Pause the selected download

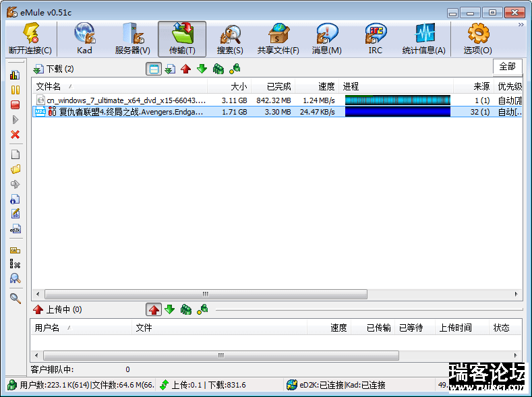tap(16, 90)
